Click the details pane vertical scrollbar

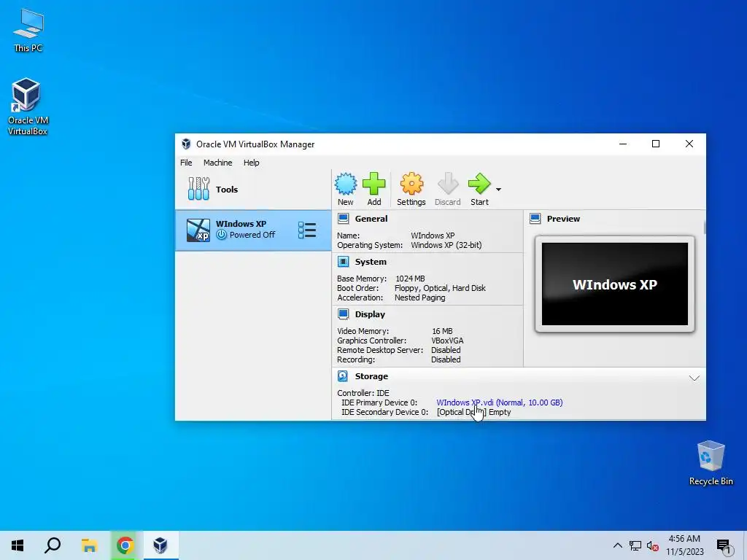(x=704, y=227)
